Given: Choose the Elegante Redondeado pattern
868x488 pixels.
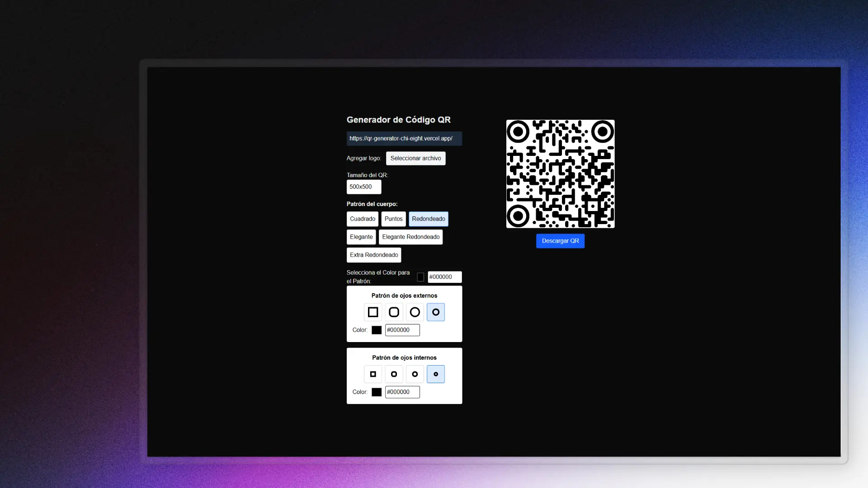Looking at the screenshot, I should point(410,237).
